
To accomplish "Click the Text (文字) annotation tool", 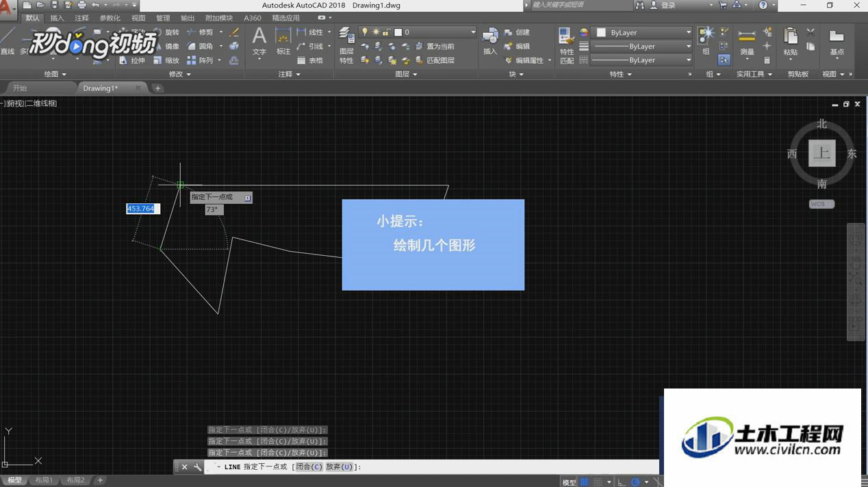I will (259, 41).
